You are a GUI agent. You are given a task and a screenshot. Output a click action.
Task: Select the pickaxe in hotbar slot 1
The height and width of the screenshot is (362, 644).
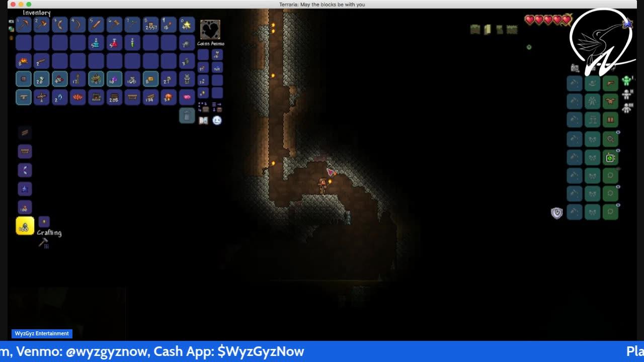pos(24,24)
